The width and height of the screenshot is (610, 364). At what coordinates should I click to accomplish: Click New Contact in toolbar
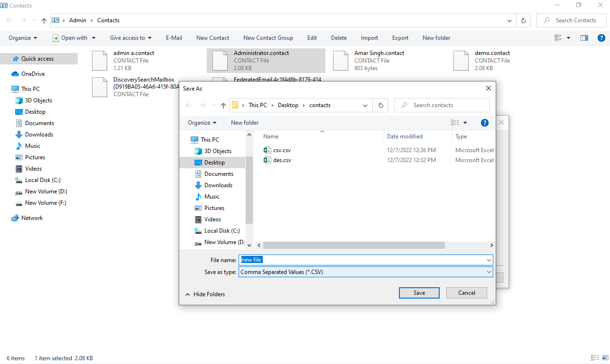click(x=213, y=38)
